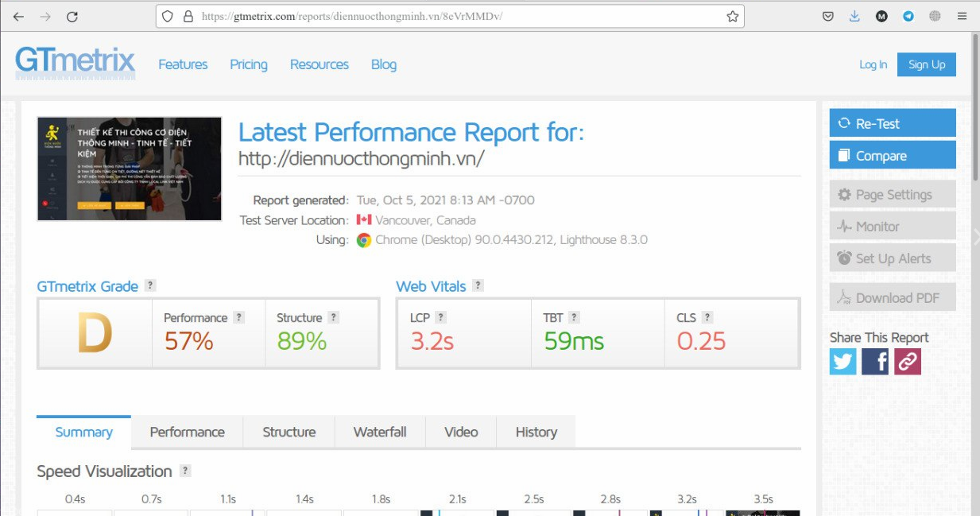Open the Resources menu
Screen dimensions: 980x516
tap(320, 64)
